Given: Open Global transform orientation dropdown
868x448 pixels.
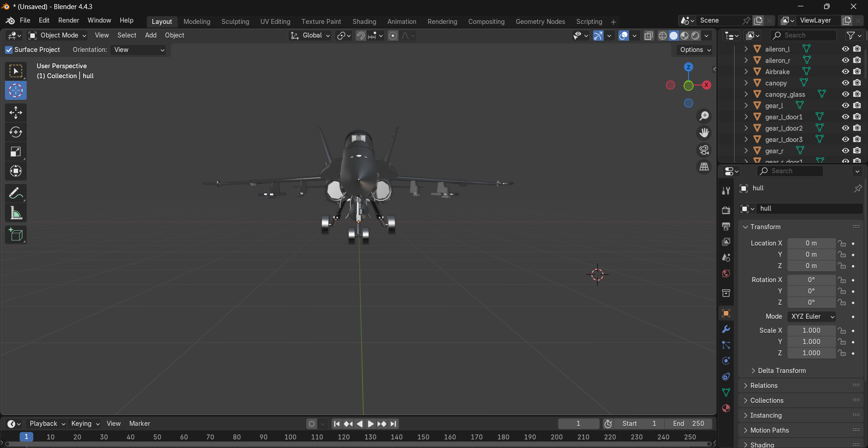Looking at the screenshot, I should pyautogui.click(x=310, y=36).
